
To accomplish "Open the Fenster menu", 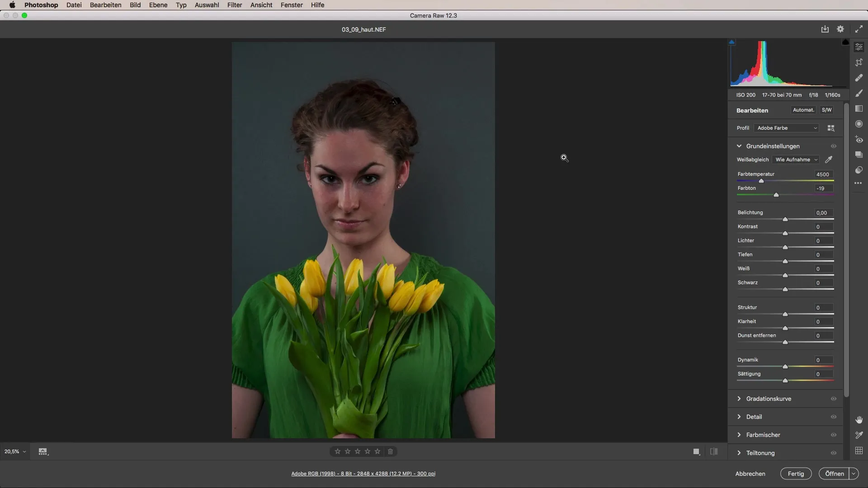I will [292, 5].
